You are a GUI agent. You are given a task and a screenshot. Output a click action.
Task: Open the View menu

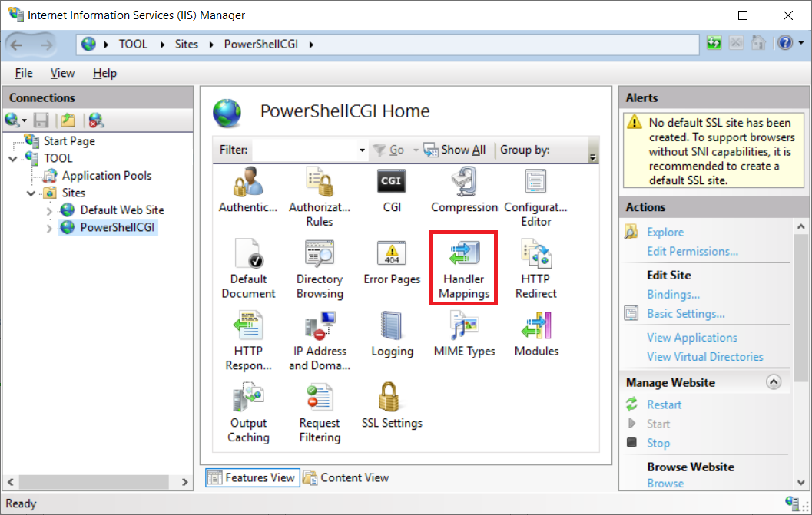[62, 73]
